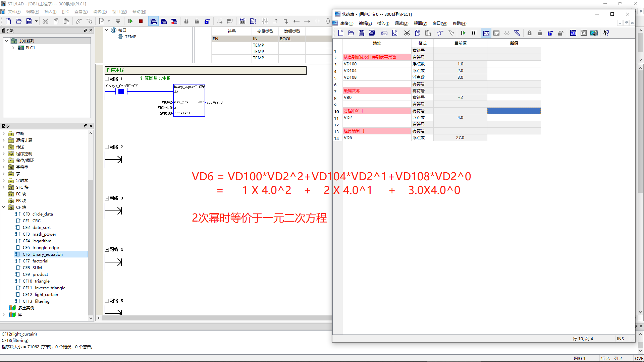The image size is (644, 362).
Task: Collapse the 300系列 project tree node
Action: [6, 41]
